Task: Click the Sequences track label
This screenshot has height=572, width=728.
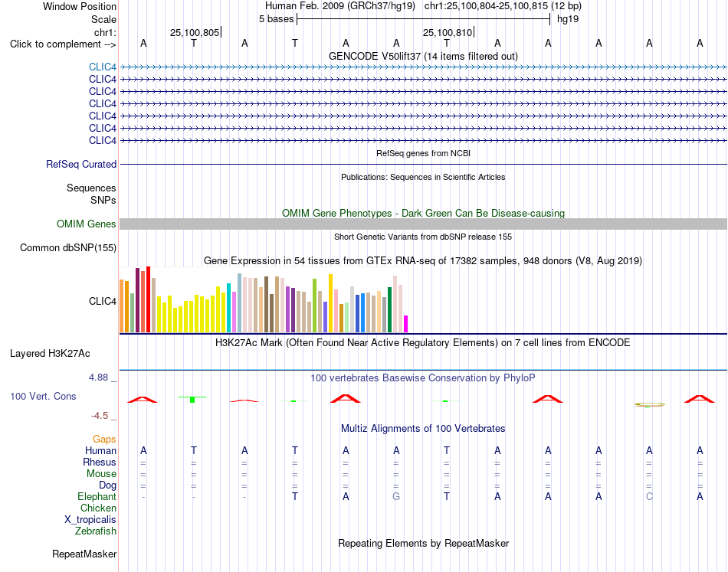Action: [x=91, y=188]
